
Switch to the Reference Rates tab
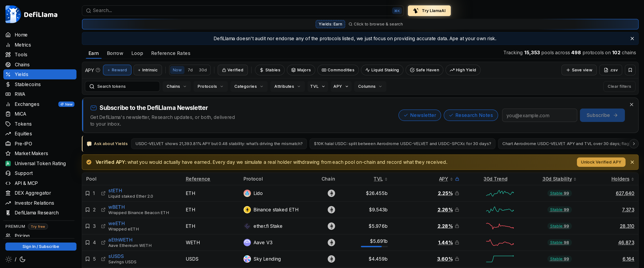click(x=171, y=53)
